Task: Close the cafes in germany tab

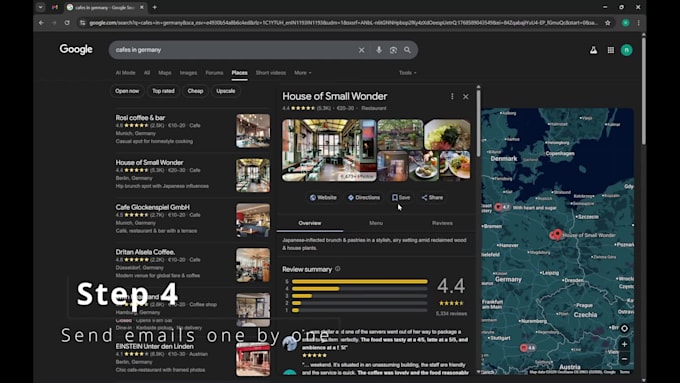Action: tap(141, 7)
